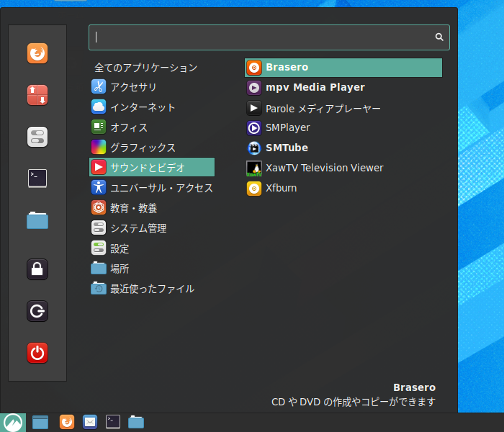Open files folder from the bottom panel
The height and width of the screenshot is (432, 504).
click(136, 423)
